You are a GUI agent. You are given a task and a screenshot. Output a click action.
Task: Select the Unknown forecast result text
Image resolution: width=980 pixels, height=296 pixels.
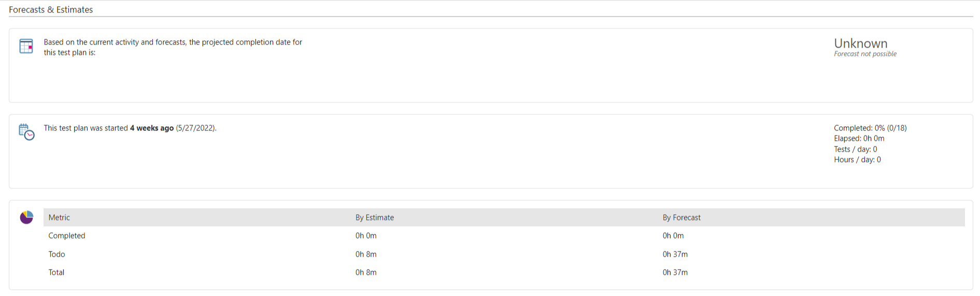pos(860,43)
